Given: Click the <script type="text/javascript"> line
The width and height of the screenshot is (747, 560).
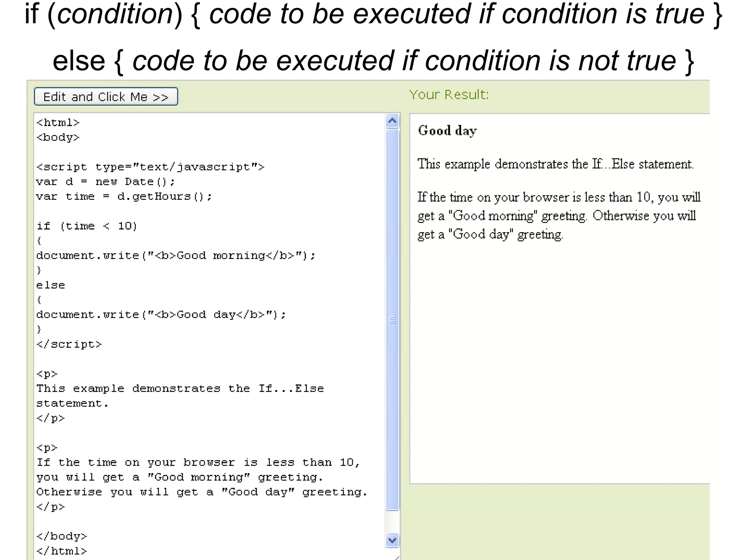Looking at the screenshot, I should tap(150, 167).
